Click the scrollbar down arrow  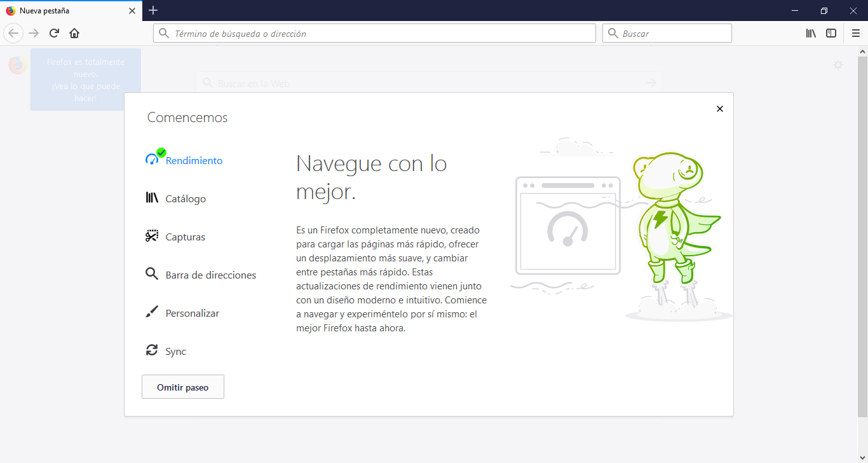pyautogui.click(x=863, y=457)
